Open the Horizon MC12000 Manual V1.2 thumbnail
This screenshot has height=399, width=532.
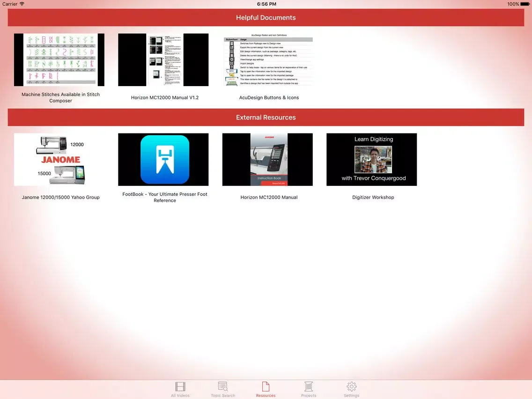163,60
